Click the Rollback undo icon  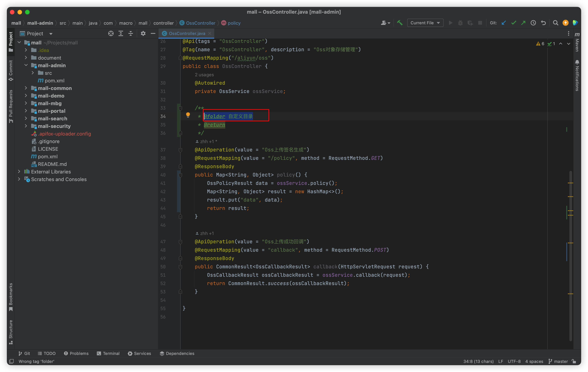(x=543, y=23)
